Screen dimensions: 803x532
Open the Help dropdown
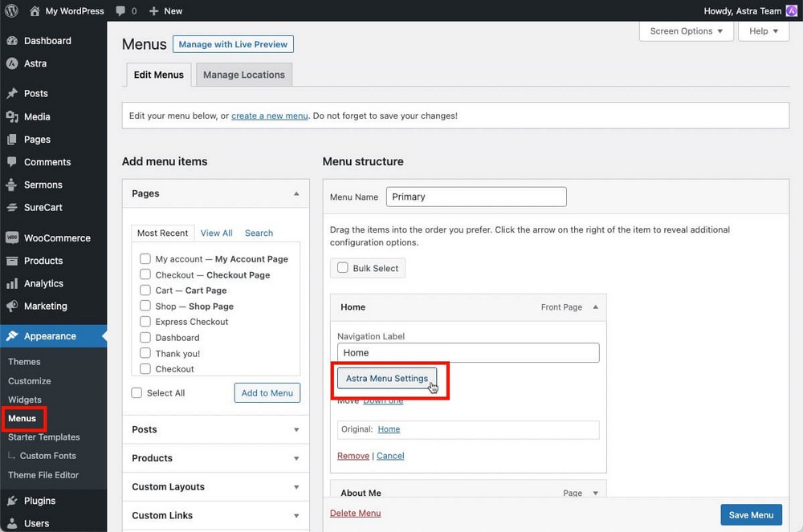[x=764, y=31]
